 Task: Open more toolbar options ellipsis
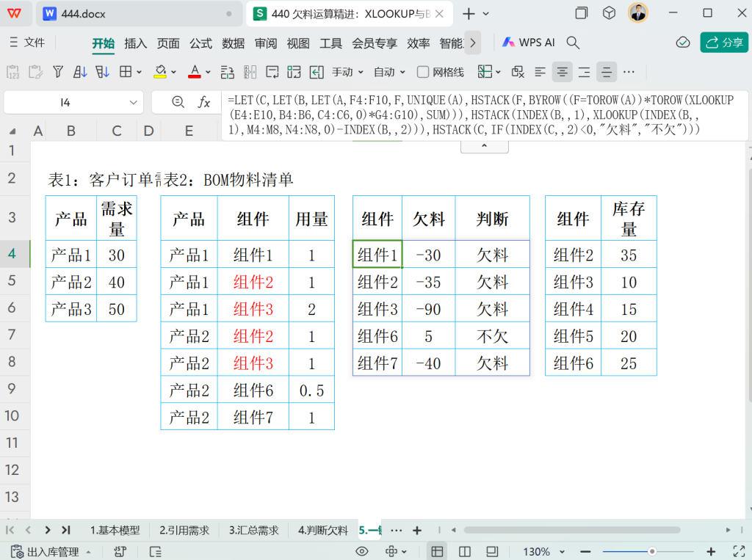click(629, 72)
